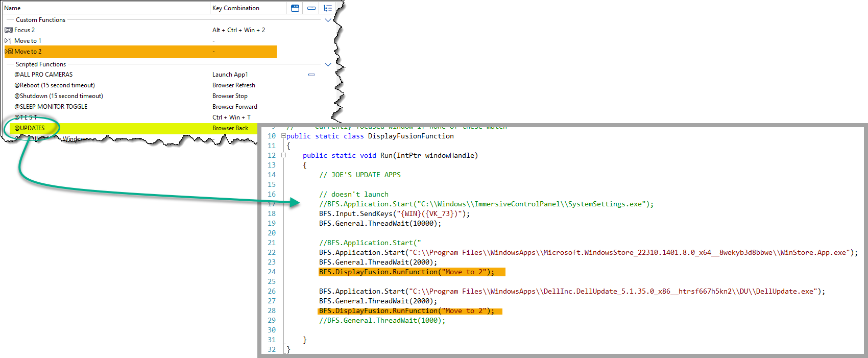Click the tree list column header icon
Image resolution: width=868 pixels, height=358 pixels.
coord(328,8)
